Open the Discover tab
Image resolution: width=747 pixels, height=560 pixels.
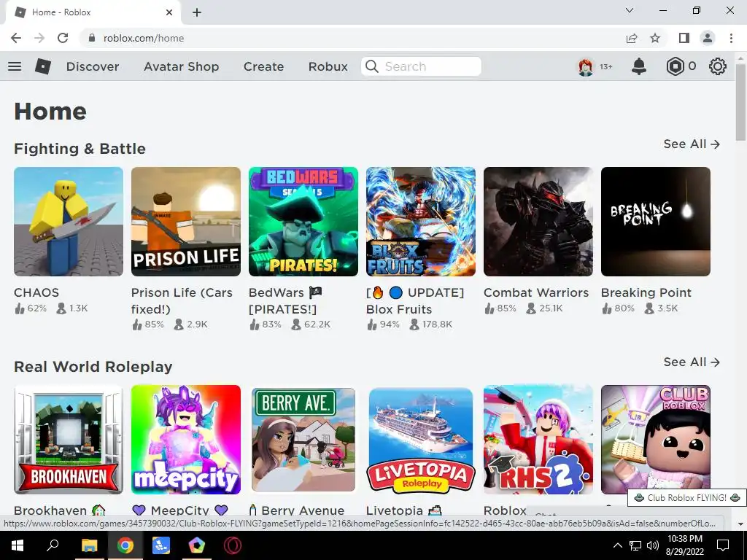(93, 66)
